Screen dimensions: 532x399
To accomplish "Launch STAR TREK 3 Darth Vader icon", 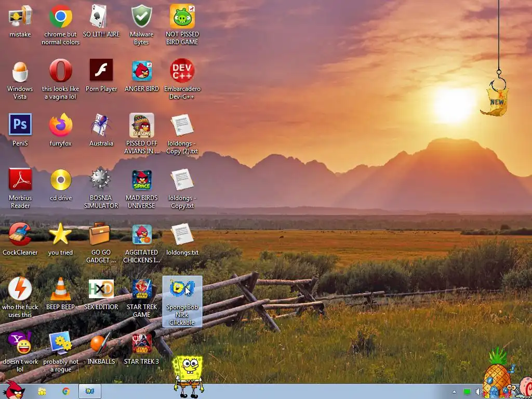I will (142, 343).
